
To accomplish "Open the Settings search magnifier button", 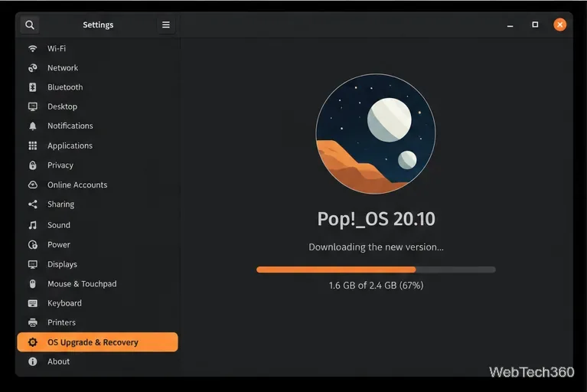I will coord(30,24).
